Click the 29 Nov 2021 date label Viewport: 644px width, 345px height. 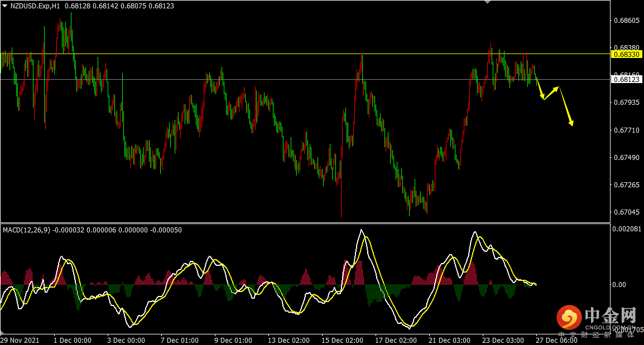[20, 340]
